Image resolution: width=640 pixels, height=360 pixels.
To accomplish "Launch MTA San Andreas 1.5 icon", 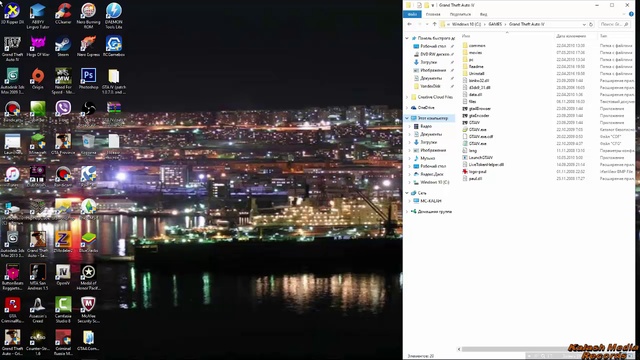I will point(38,277).
